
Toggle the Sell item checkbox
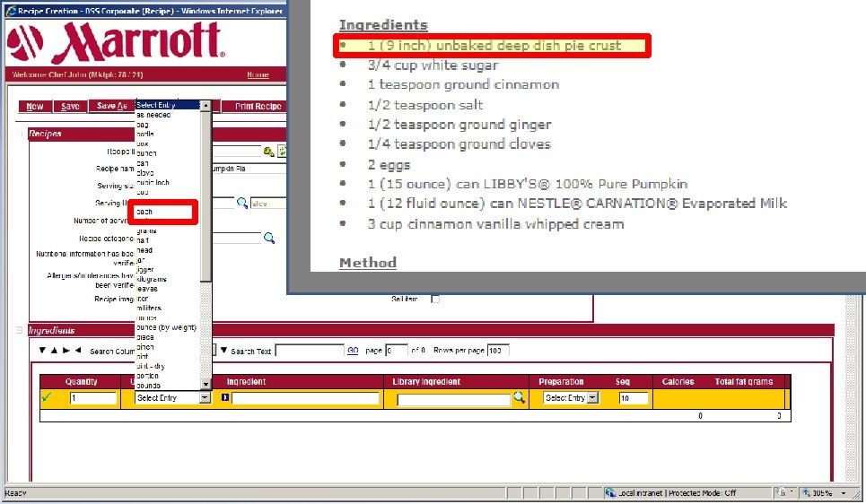[435, 299]
